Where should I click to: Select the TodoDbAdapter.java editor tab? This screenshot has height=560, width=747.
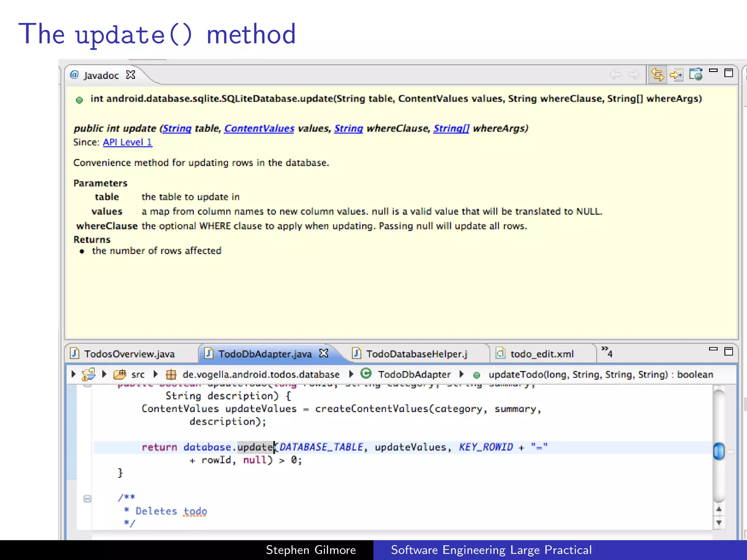(265, 354)
